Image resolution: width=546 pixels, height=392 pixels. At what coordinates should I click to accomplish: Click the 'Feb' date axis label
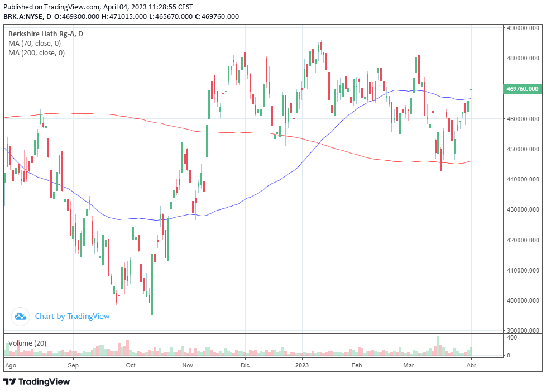pyautogui.click(x=357, y=365)
